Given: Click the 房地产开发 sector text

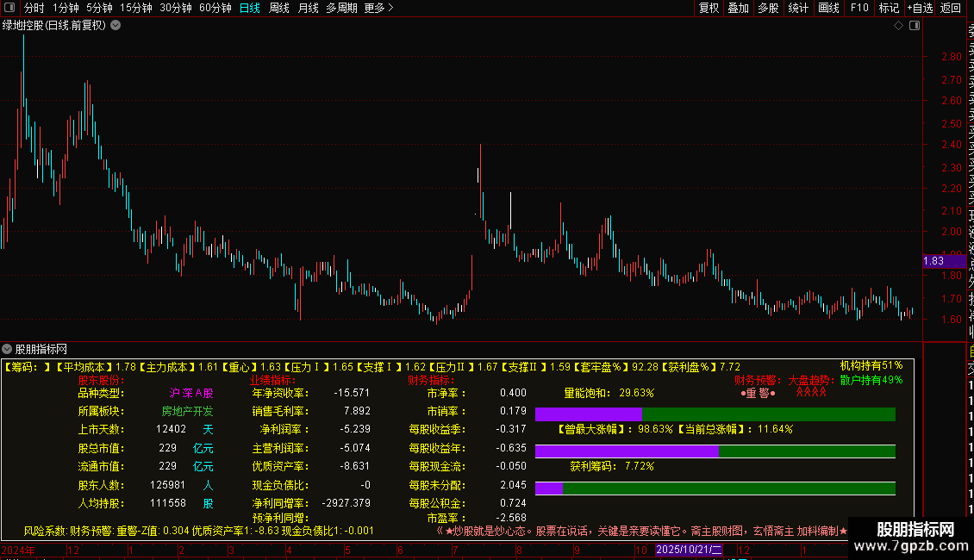Looking at the screenshot, I should click(187, 412).
